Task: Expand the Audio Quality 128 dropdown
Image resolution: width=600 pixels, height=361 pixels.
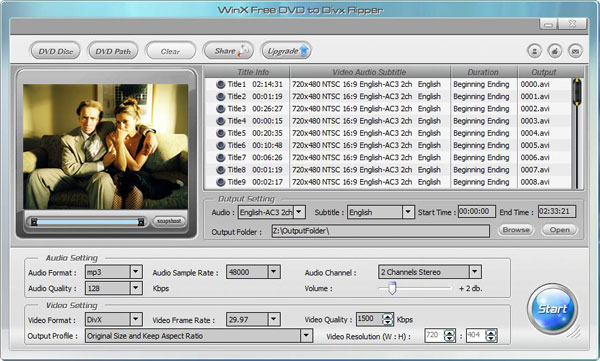Action: 114,288
